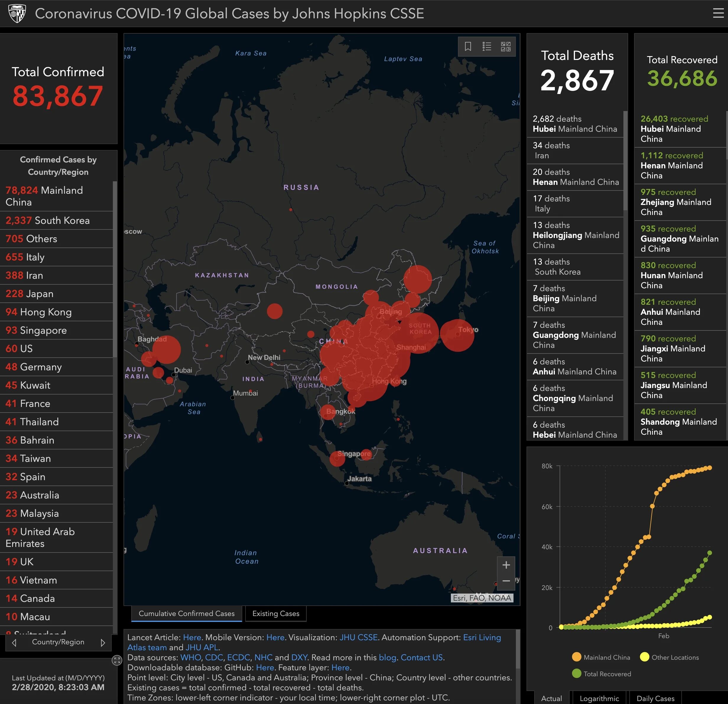Screen dimensions: 728x704
Task: Open the map legend list icon
Action: 487,46
